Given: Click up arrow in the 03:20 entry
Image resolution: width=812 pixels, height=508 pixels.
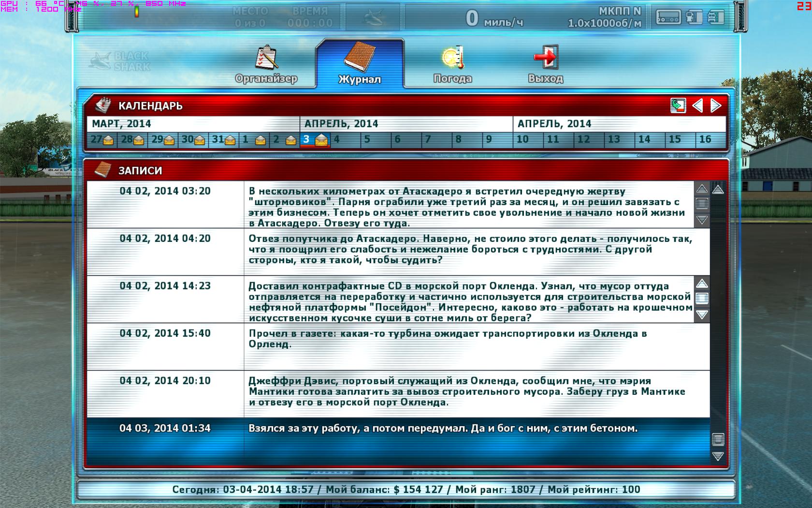Looking at the screenshot, I should point(702,188).
